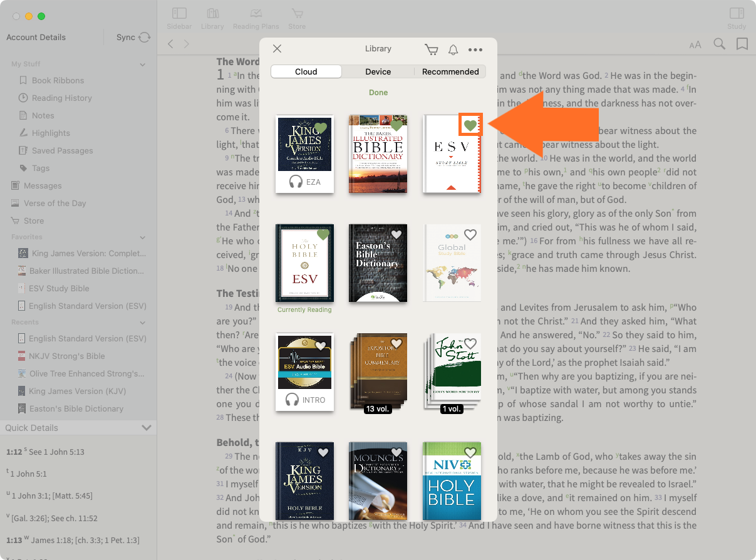The height and width of the screenshot is (560, 756).
Task: Favorite the John Stott collection
Action: coord(470,343)
